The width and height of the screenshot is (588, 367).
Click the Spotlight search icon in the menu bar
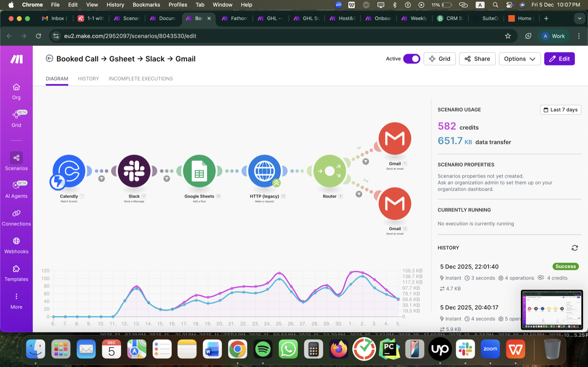pos(495,5)
